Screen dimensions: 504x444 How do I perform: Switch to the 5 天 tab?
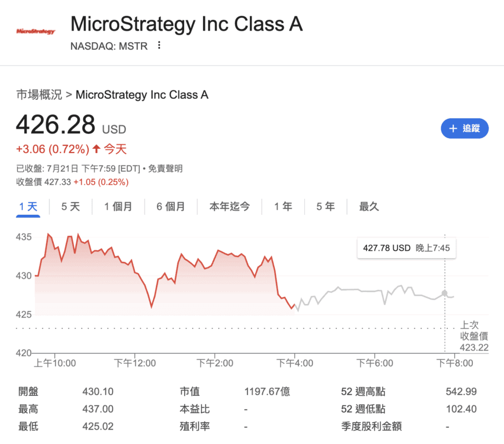pos(70,206)
